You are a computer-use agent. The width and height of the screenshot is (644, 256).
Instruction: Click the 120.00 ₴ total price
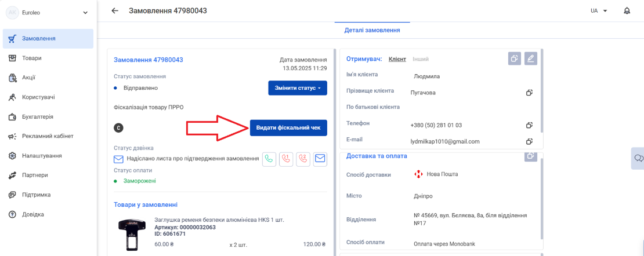click(x=314, y=244)
